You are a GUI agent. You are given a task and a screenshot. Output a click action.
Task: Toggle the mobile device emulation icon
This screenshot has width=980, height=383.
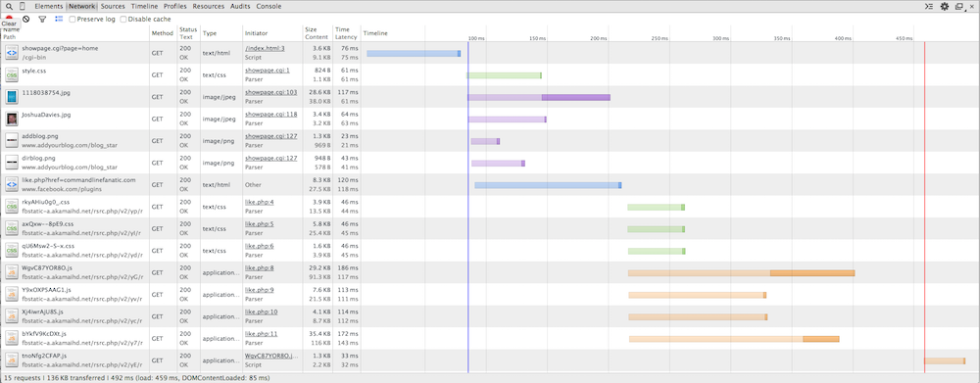point(23,6)
